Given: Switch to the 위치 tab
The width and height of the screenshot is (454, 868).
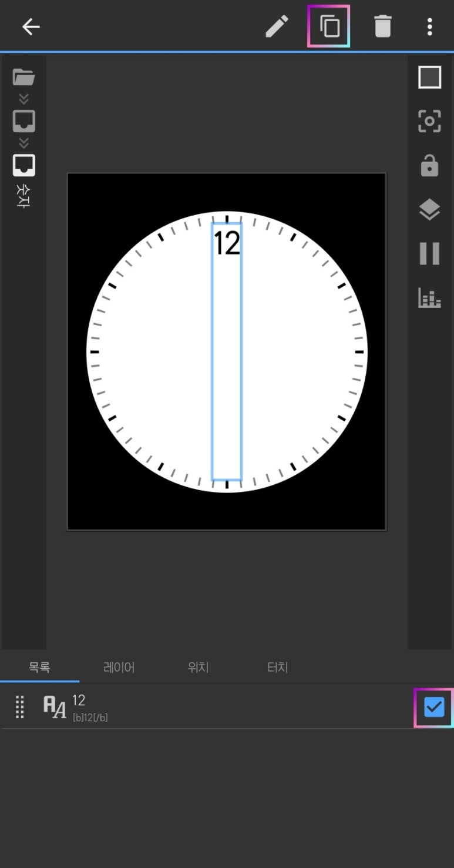Looking at the screenshot, I should pyautogui.click(x=199, y=668).
